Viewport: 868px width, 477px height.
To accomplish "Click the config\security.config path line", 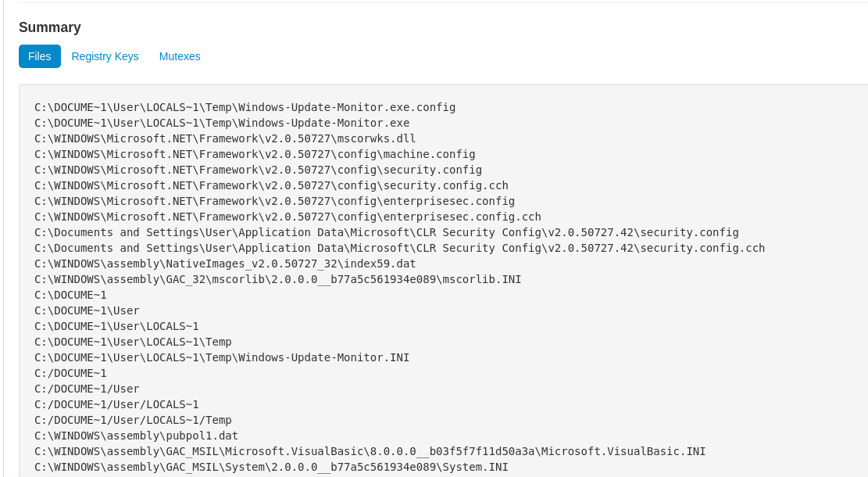I will (x=258, y=170).
